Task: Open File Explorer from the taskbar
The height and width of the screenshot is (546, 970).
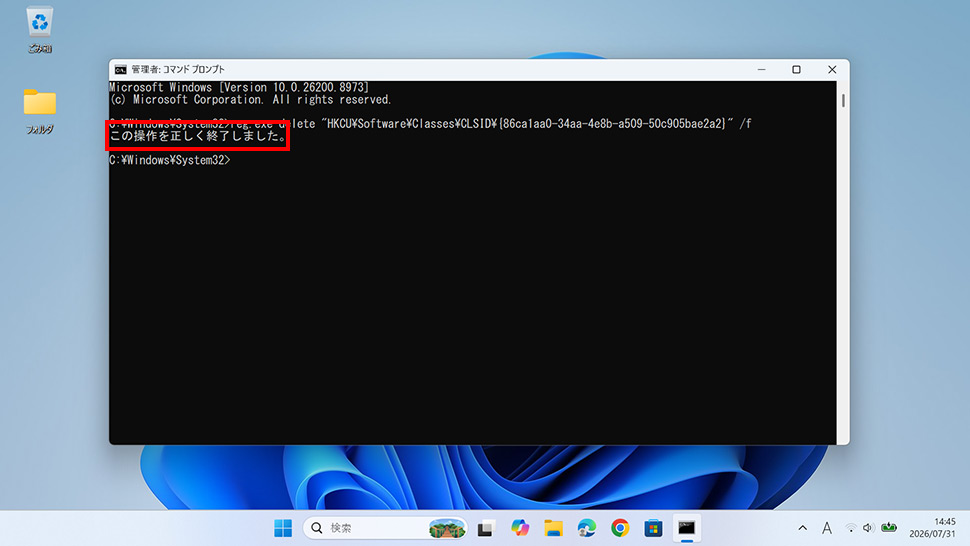Action: coord(553,528)
